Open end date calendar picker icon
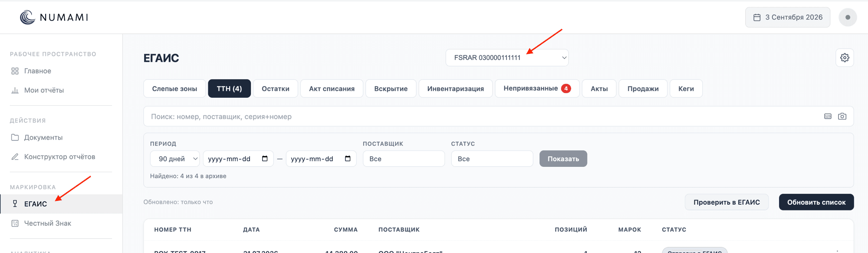The image size is (868, 253). pos(348,159)
